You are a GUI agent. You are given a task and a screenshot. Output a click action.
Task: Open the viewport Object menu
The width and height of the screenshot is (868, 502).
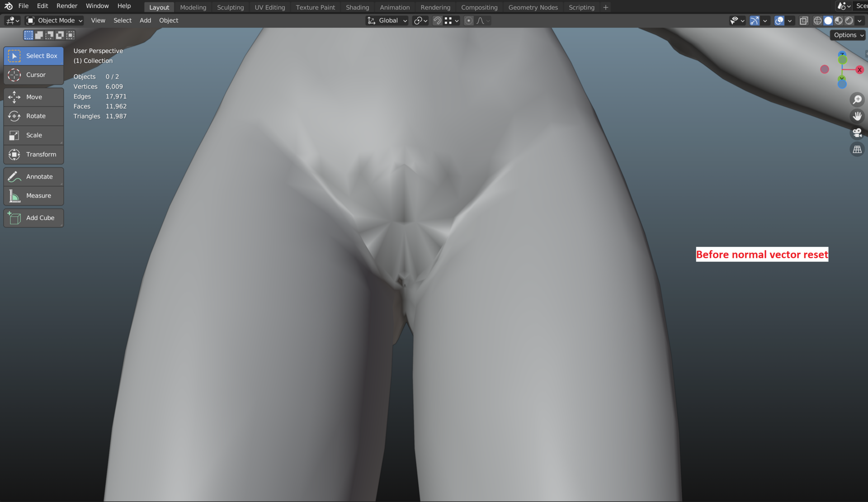pos(169,21)
